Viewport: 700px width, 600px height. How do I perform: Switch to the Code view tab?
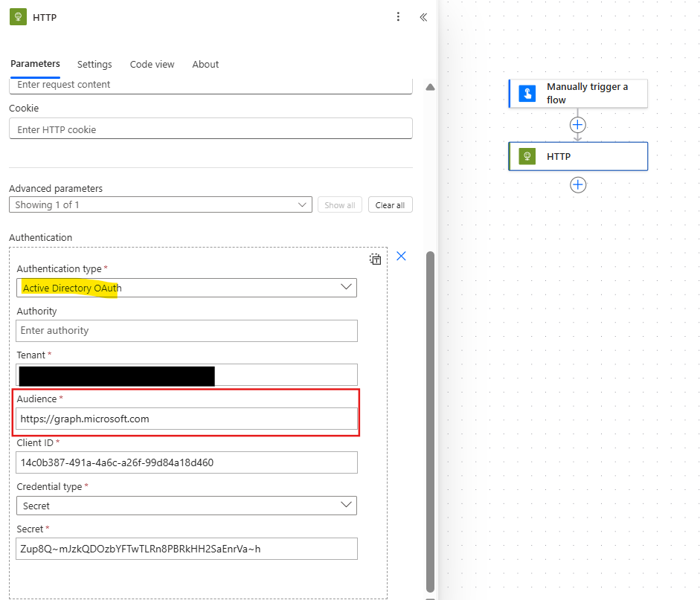(x=152, y=64)
